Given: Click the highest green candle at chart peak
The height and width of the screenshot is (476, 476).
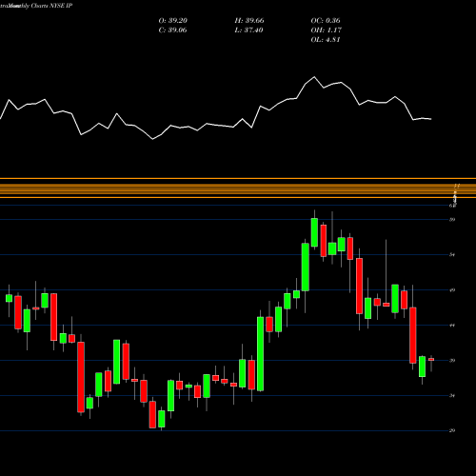Looking at the screenshot, I should (314, 232).
